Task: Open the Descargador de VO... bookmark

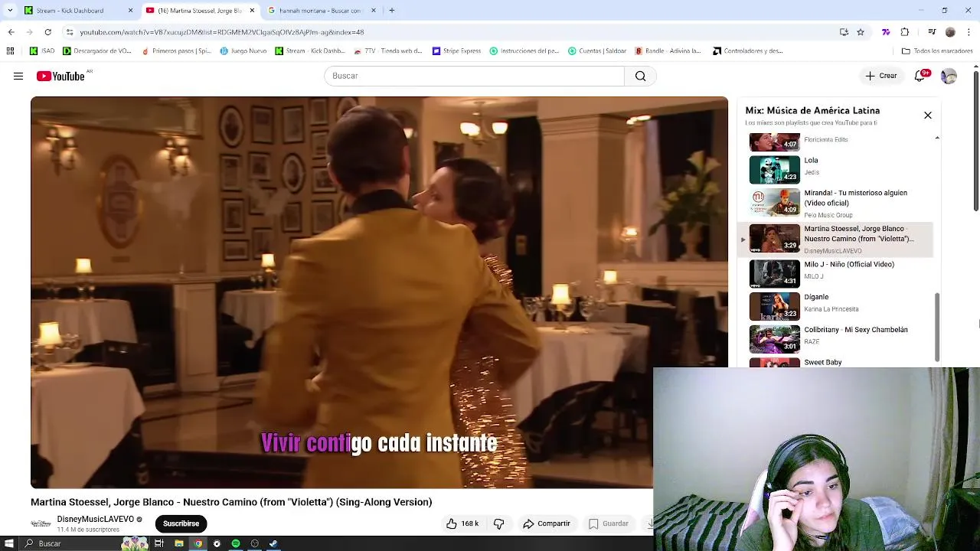Action: pyautogui.click(x=97, y=51)
